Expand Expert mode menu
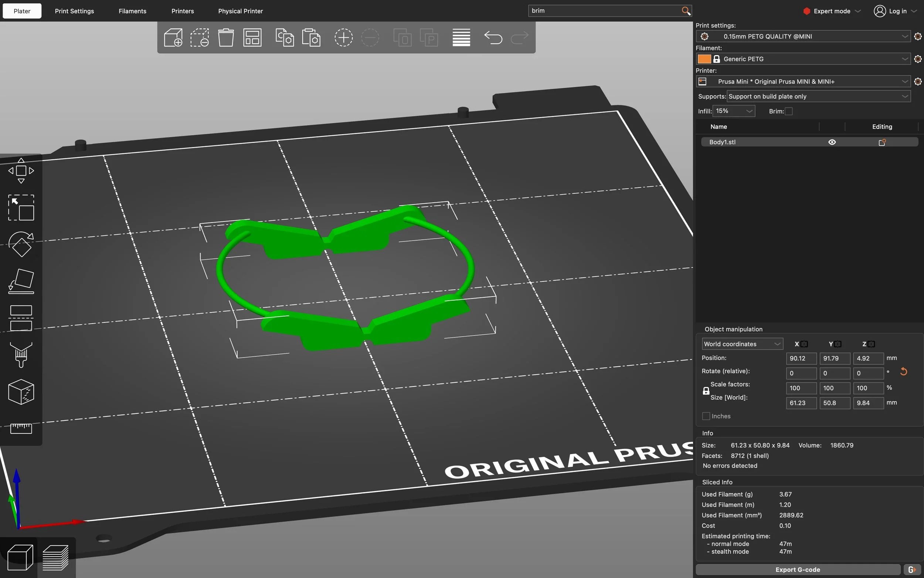 832,11
